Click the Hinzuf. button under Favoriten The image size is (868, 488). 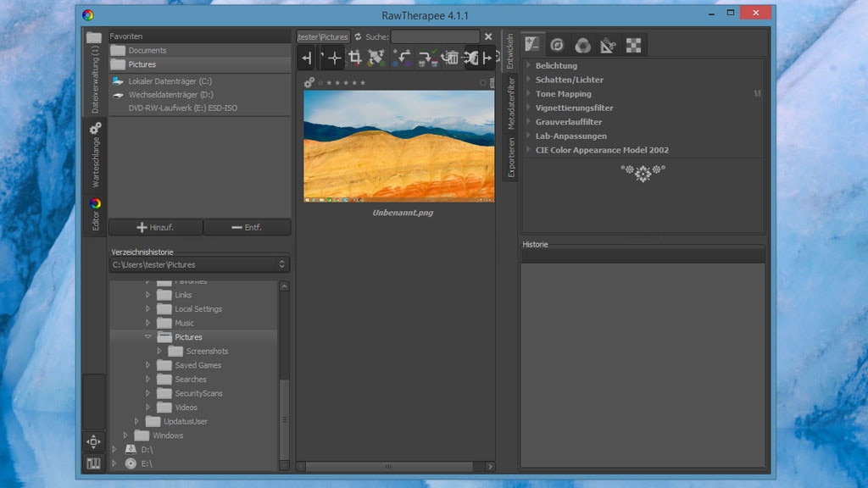click(158, 227)
